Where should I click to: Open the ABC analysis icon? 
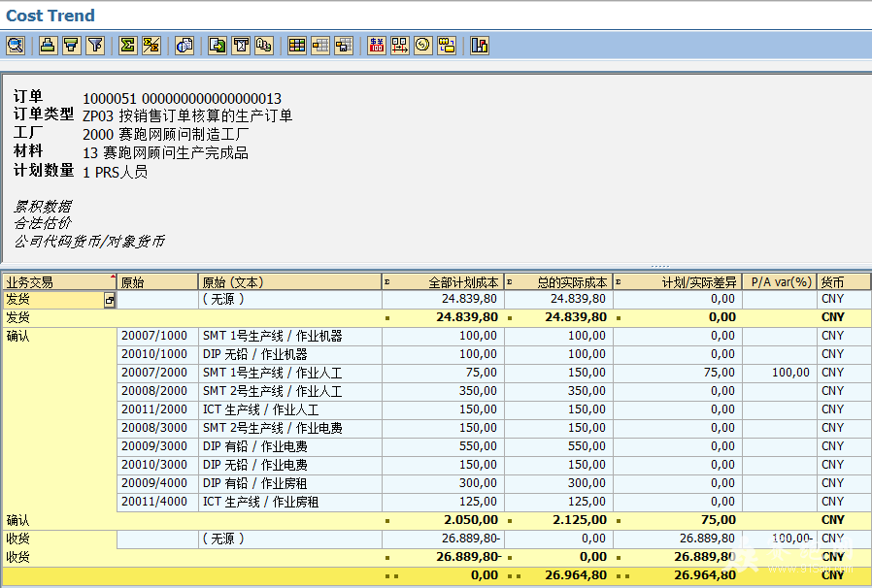264,45
